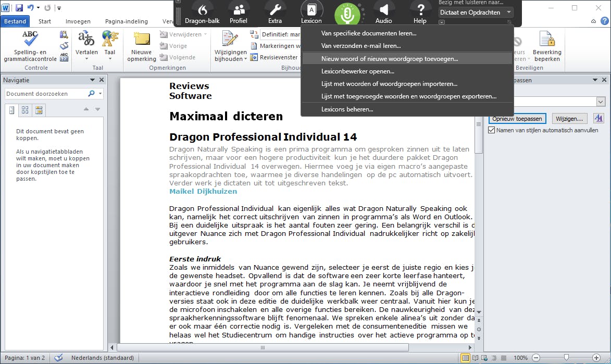This screenshot has height=364, width=611.
Task: Click the Undo arrow icon
Action: [x=30, y=7]
